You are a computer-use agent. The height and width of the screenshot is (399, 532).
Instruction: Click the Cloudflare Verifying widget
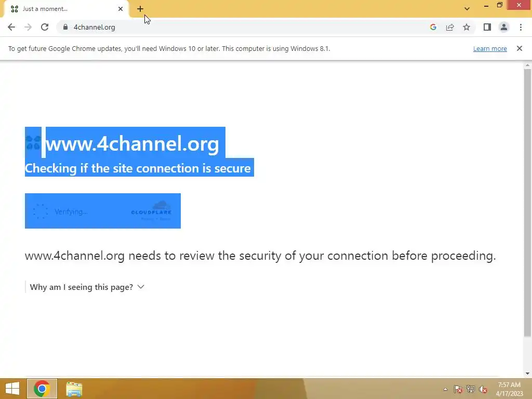103,211
